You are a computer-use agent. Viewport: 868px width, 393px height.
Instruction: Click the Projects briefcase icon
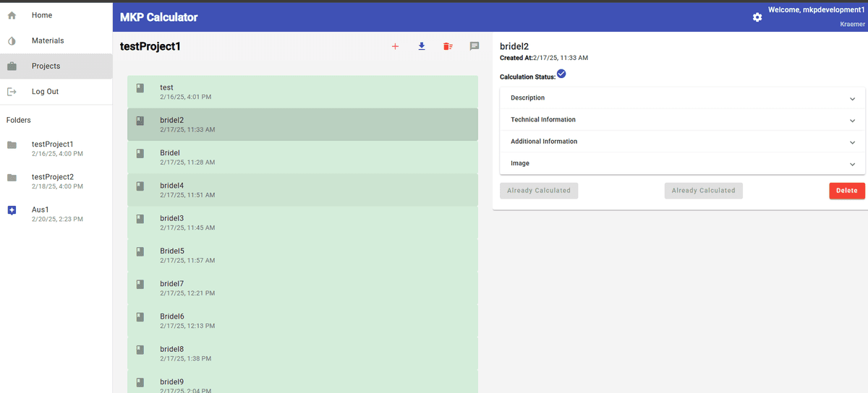coord(12,66)
